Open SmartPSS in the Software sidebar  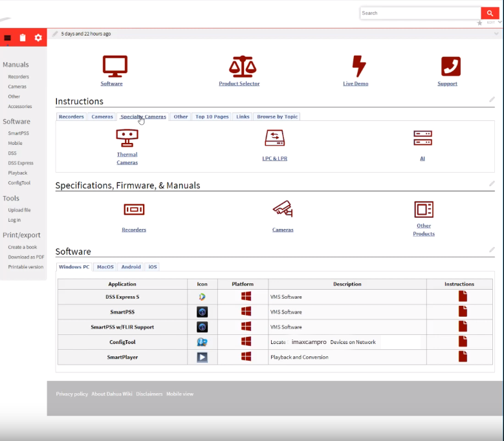click(19, 133)
